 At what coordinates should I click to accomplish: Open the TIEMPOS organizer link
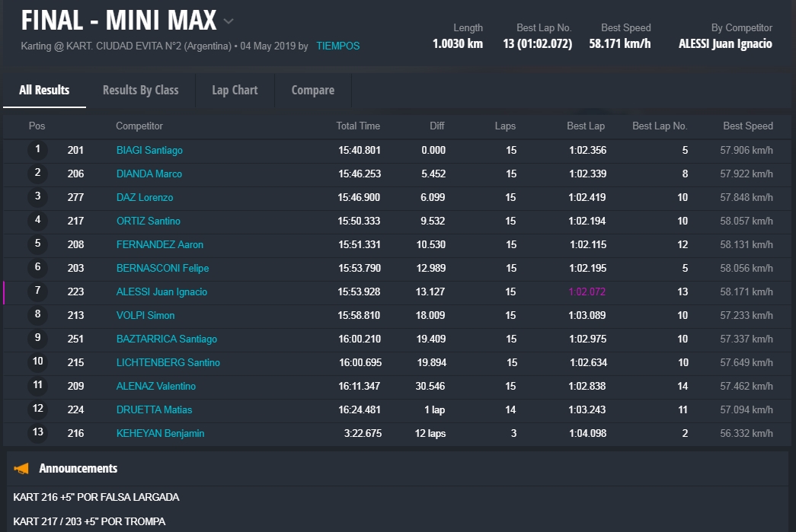click(337, 46)
